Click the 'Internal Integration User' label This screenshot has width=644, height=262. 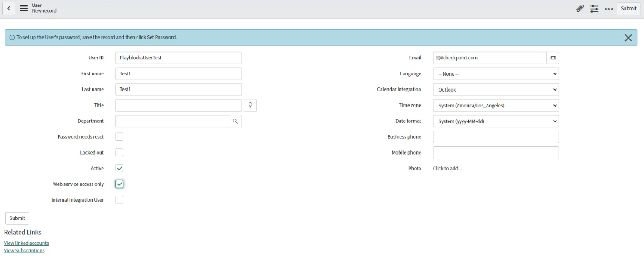coord(78,200)
